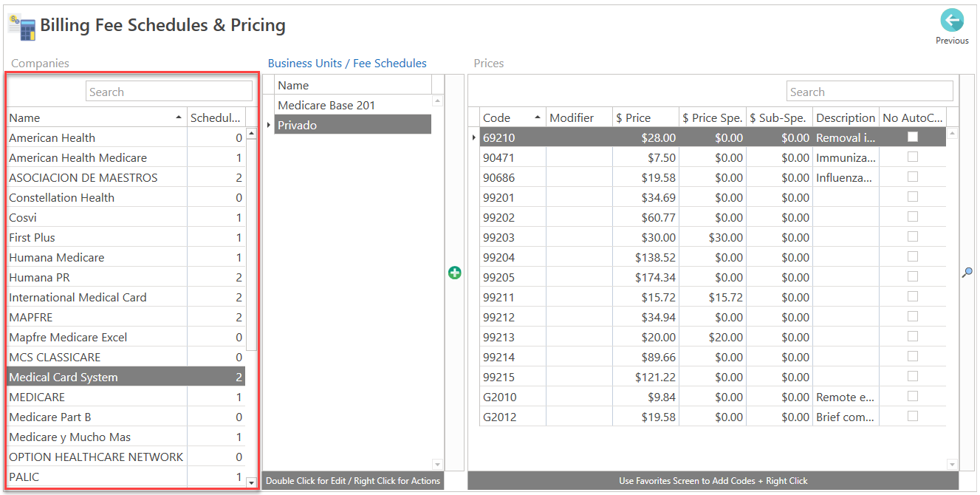Screen dimensions: 980x495
Task: Select price row with code 99213
Action: click(x=713, y=337)
